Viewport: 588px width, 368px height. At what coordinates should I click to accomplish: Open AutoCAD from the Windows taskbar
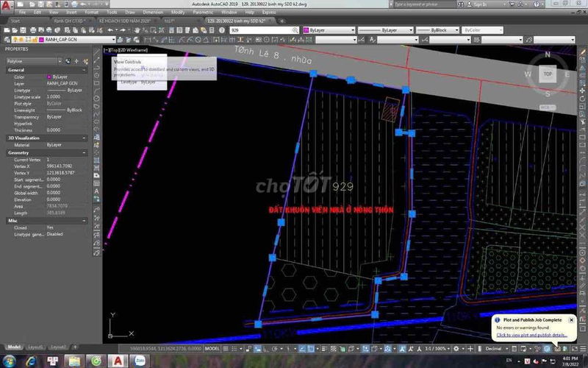[x=117, y=361]
